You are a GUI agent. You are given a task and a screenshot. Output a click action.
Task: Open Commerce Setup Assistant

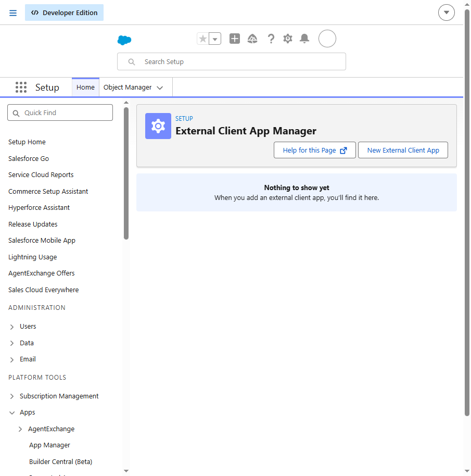tap(48, 192)
